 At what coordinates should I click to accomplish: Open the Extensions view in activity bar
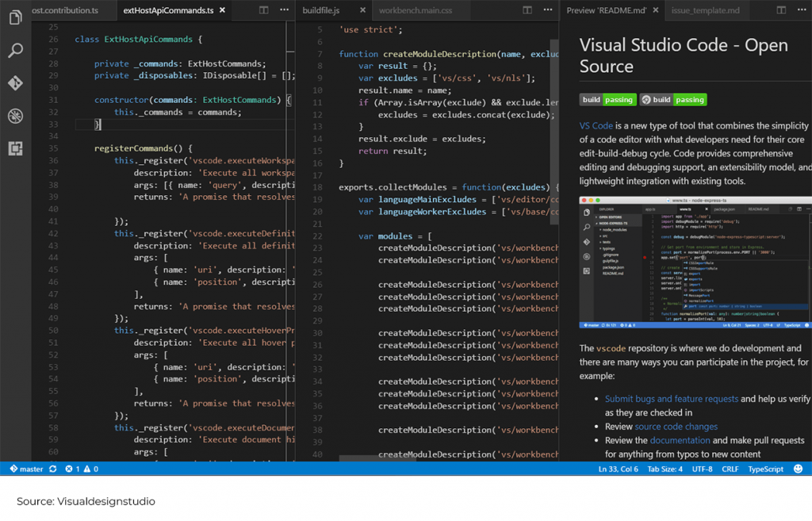15,148
